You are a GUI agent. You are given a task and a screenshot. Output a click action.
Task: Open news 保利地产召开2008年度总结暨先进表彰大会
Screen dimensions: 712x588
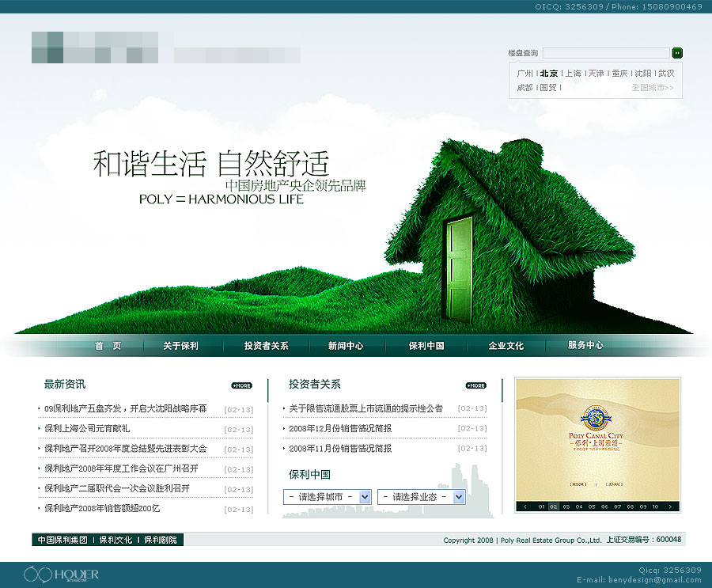tap(125, 449)
